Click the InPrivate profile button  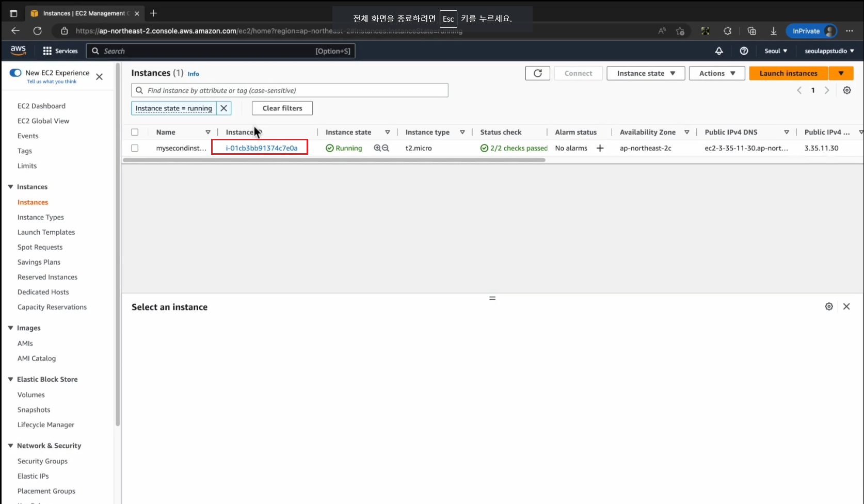[811, 31]
